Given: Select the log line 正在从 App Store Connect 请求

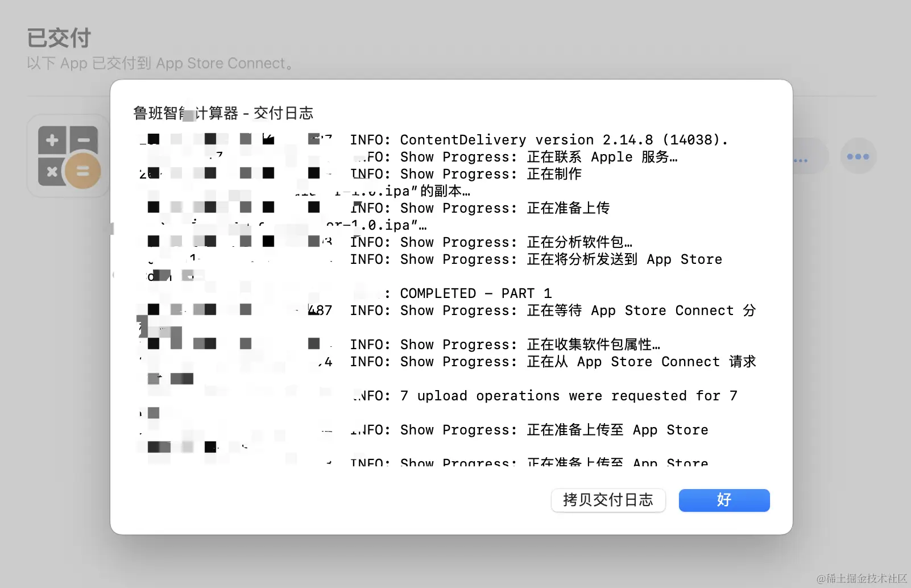Looking at the screenshot, I should click(553, 362).
